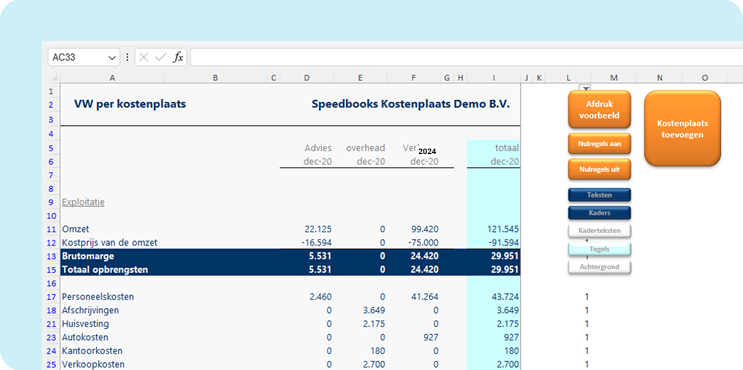Click 'Kostprijs van de omzet' label
The image size is (743, 370).
109,243
